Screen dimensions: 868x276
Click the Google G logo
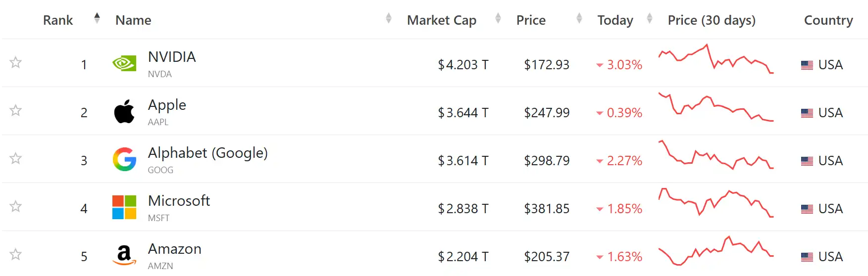[x=124, y=159]
